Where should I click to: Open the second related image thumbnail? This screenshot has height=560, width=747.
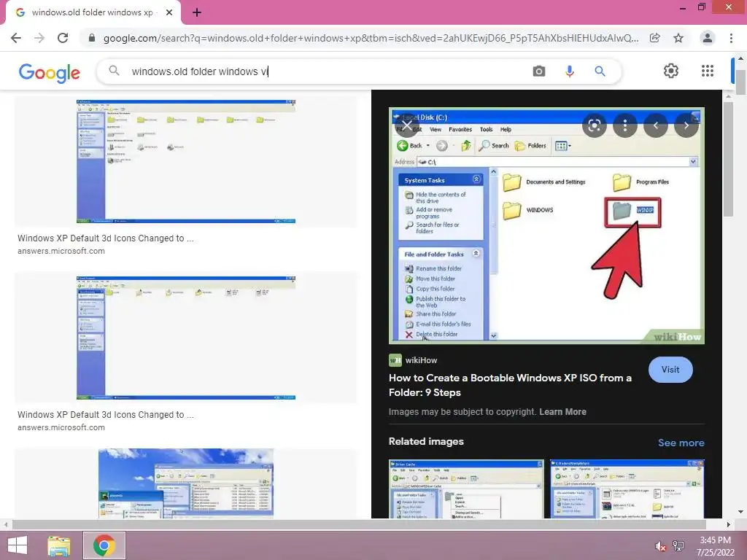point(627,489)
